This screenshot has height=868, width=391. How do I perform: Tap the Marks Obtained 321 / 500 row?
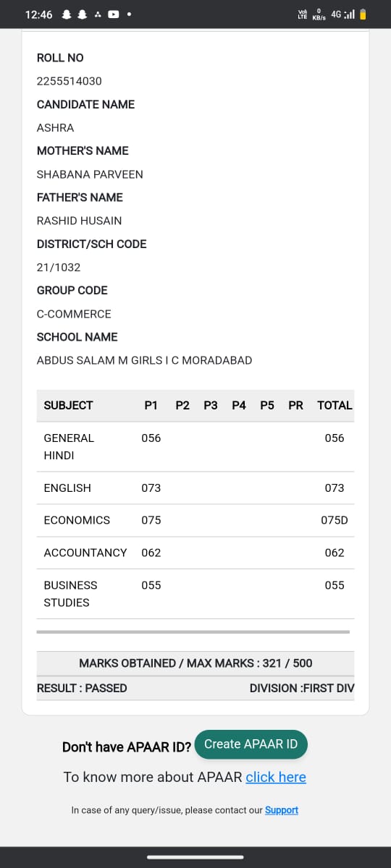[195, 663]
